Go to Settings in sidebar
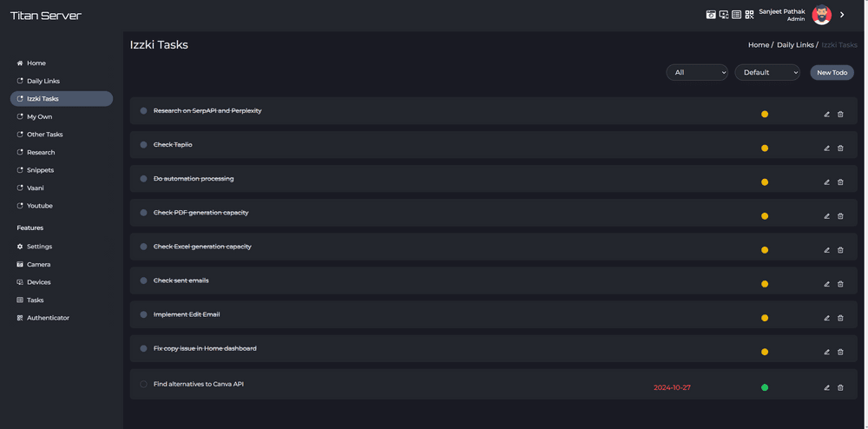868x429 pixels. coord(39,247)
